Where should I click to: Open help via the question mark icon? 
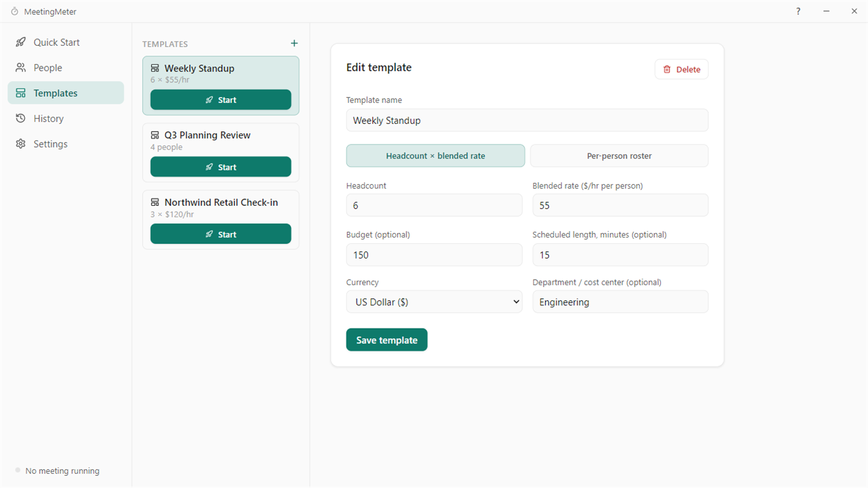coord(798,11)
